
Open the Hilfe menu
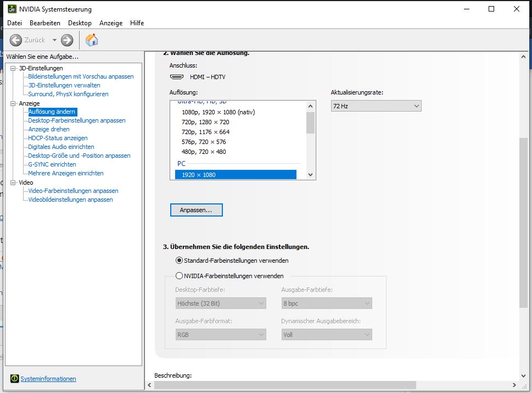coord(137,23)
